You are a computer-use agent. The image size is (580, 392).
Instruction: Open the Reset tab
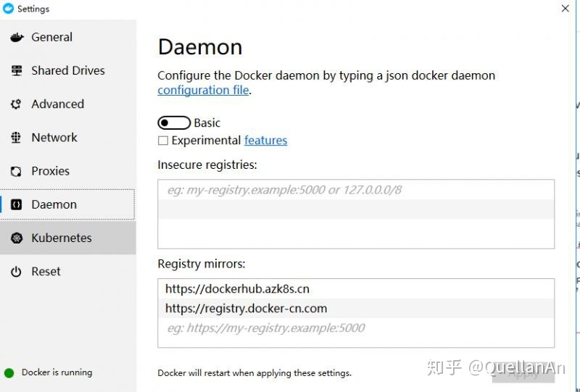click(68, 272)
